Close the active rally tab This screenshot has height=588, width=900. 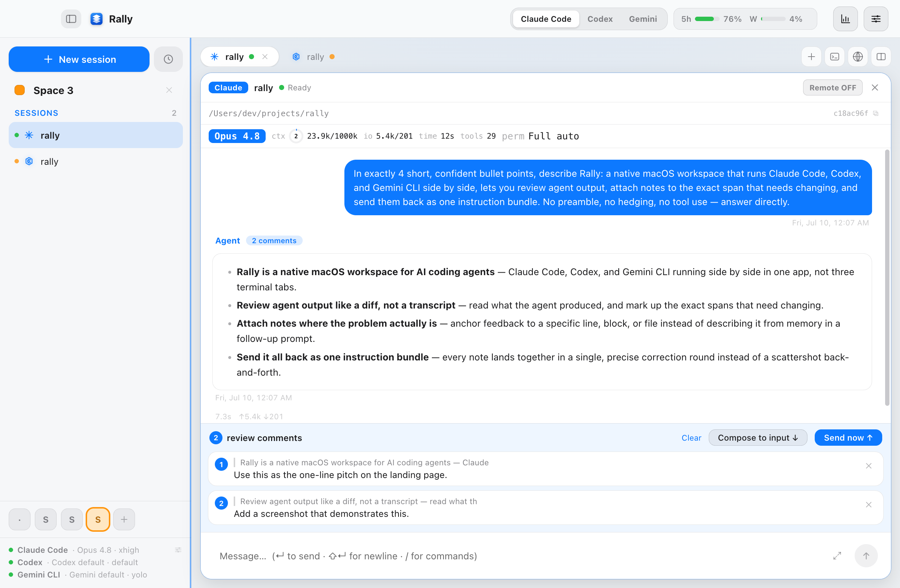265,57
